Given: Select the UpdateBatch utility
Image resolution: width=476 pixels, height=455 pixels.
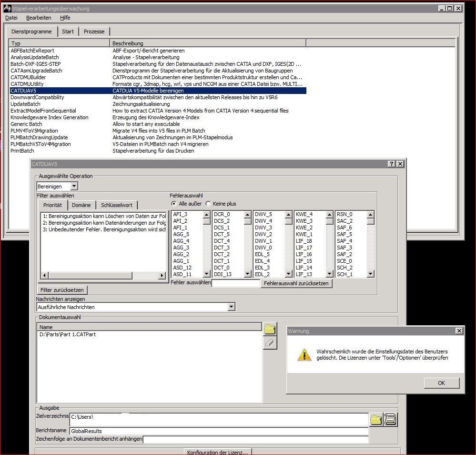Looking at the screenshot, I should (x=158, y=104).
